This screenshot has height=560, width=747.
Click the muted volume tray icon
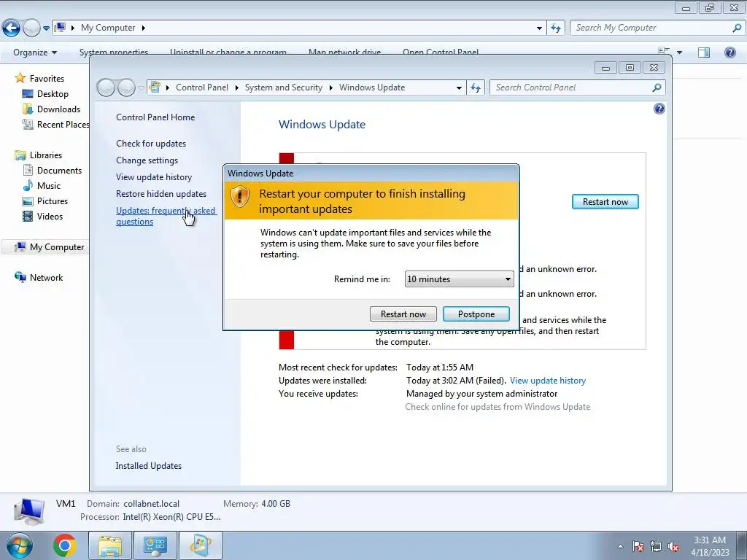[673, 546]
